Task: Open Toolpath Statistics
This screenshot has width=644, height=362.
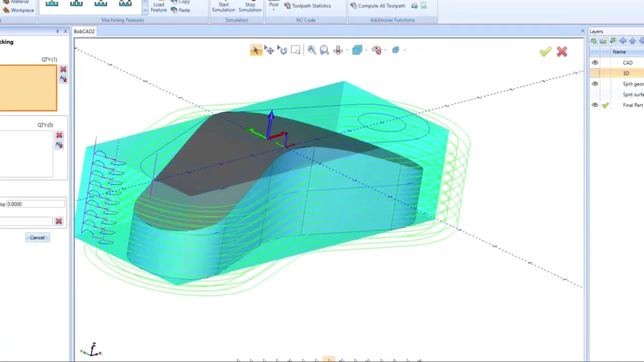Action: (307, 6)
